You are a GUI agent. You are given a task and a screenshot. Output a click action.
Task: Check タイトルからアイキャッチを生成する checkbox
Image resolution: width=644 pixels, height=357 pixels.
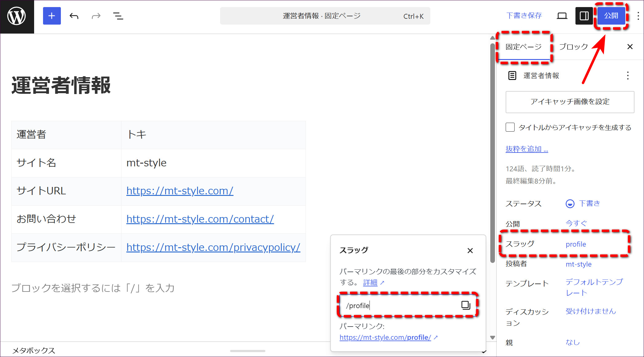coord(510,127)
